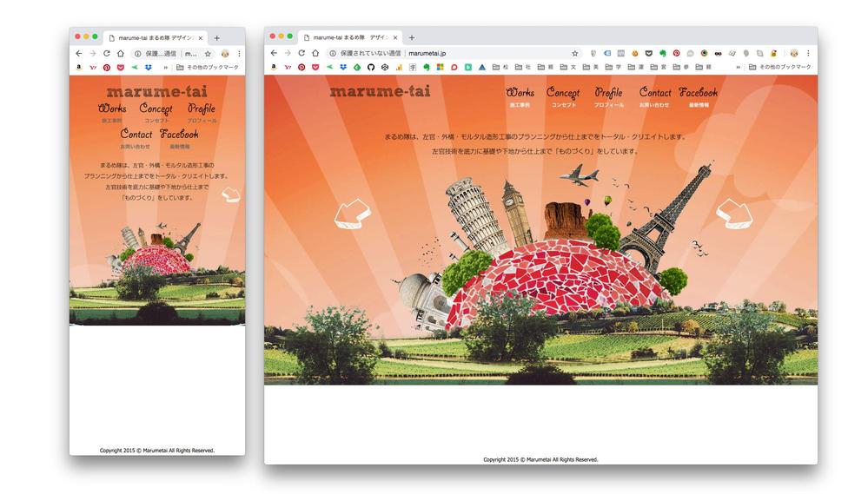Click Pinterest extension icon in wide window toolbar

677,53
